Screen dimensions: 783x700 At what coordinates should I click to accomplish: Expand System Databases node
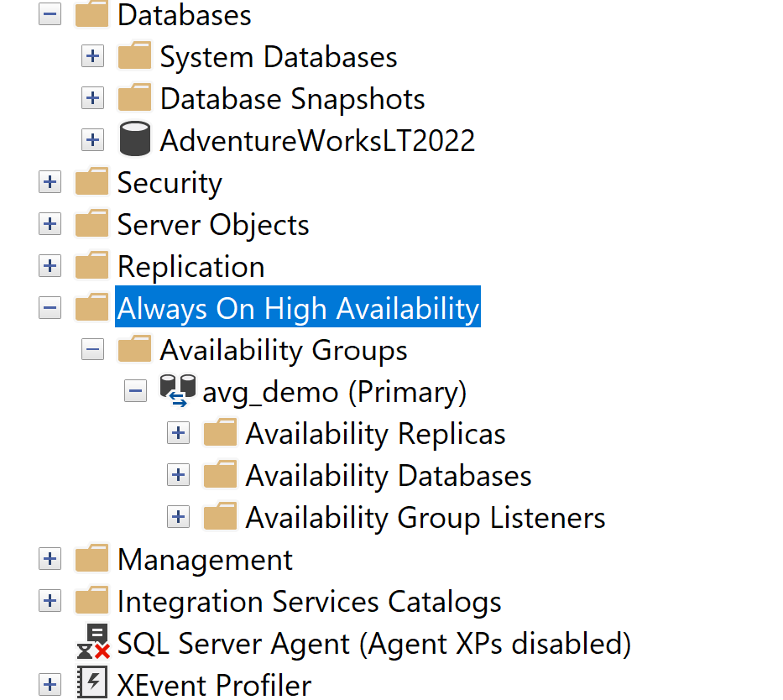93,56
